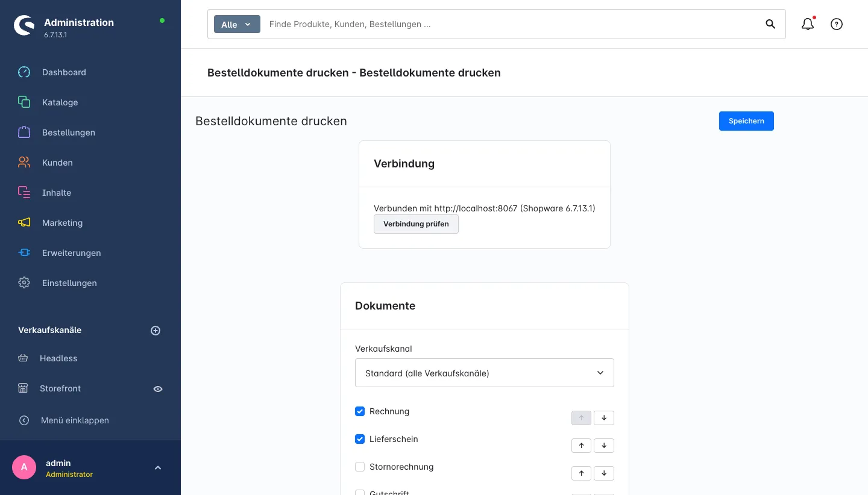The height and width of the screenshot is (495, 868).
Task: Open the Dashboard gauge icon
Action: 24,72
